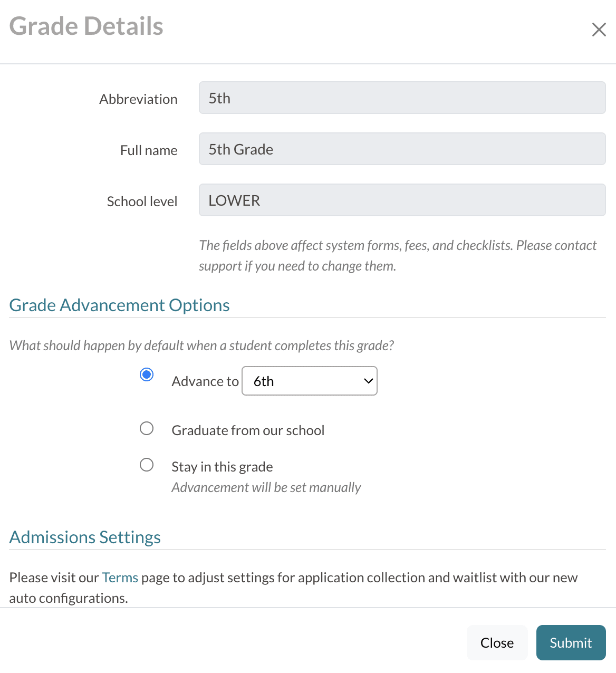Click the Abbreviation field label

(x=138, y=99)
